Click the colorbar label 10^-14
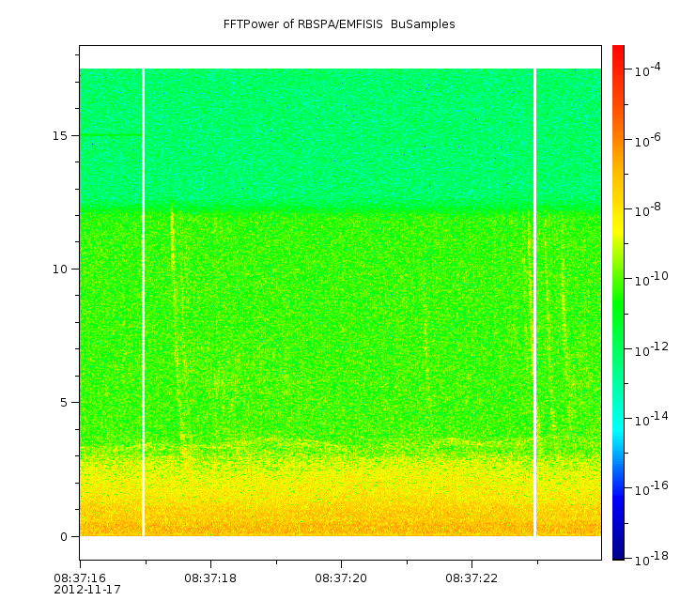The height and width of the screenshot is (616, 680). (652, 419)
